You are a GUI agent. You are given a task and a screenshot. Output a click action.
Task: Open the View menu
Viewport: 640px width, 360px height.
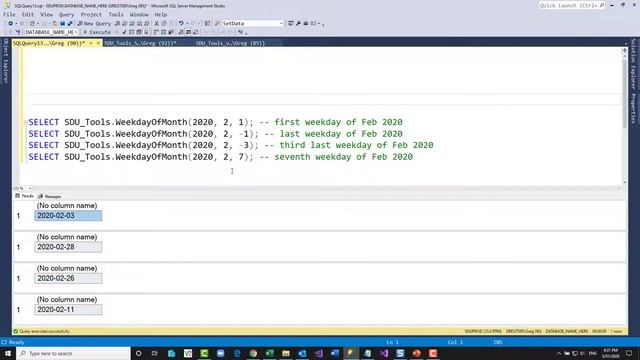tap(47, 14)
